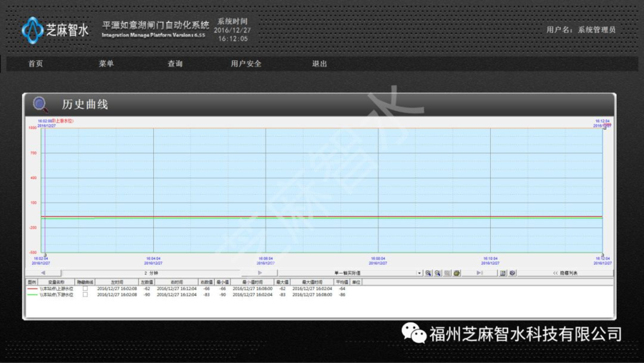Click the zoom out magnifier icon
Viewport: 644px width, 363px height.
438,273
